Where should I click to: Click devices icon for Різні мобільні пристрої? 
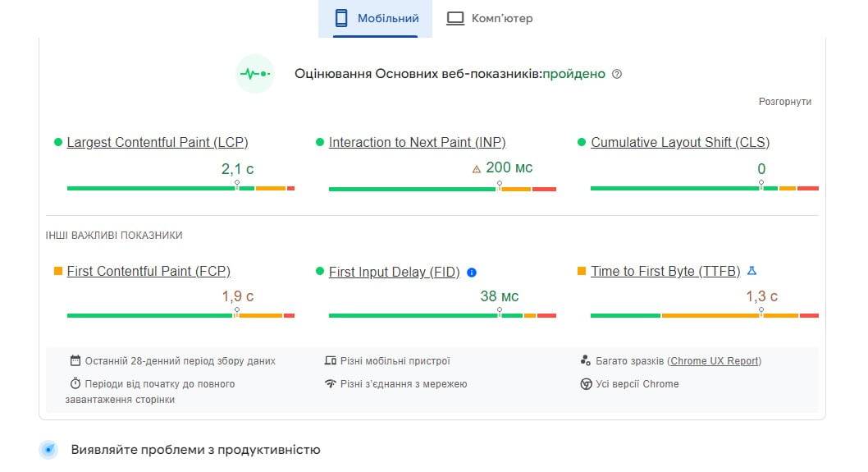tap(331, 360)
